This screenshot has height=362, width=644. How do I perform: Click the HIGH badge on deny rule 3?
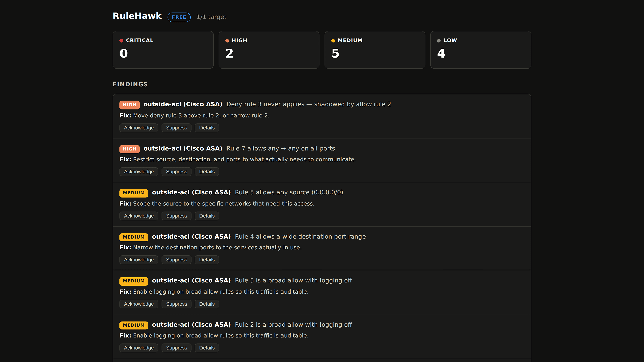[129, 105]
